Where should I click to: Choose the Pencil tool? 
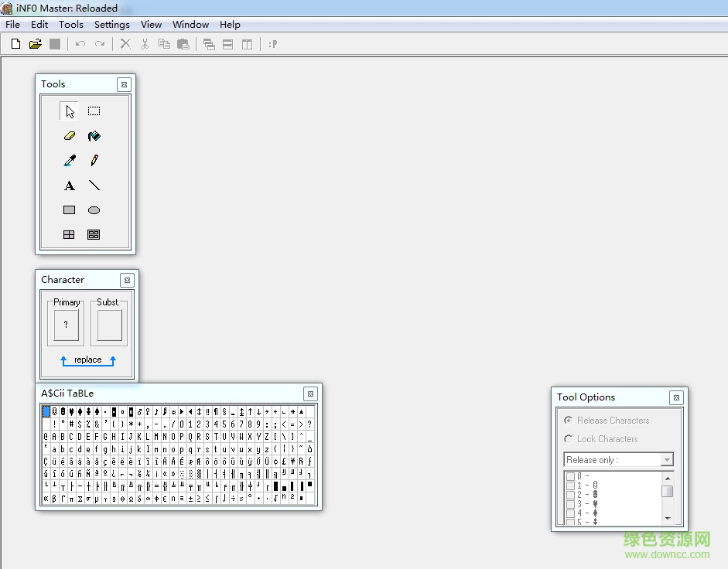tap(94, 161)
